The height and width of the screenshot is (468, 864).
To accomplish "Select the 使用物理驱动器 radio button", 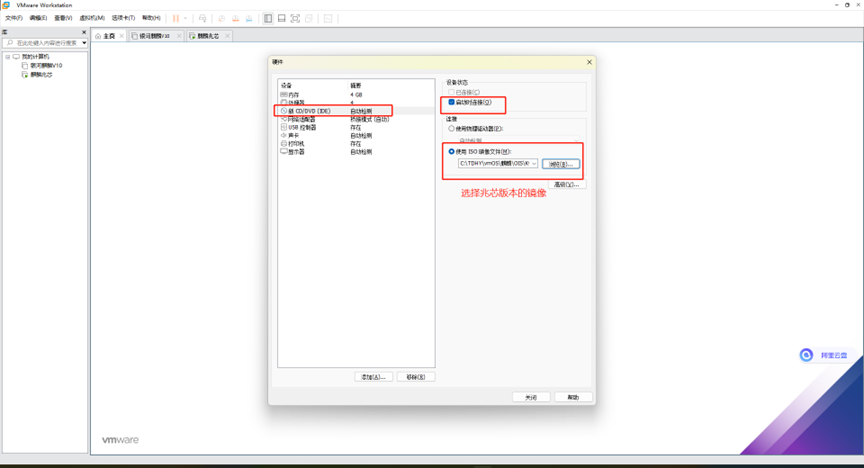I will pos(452,129).
